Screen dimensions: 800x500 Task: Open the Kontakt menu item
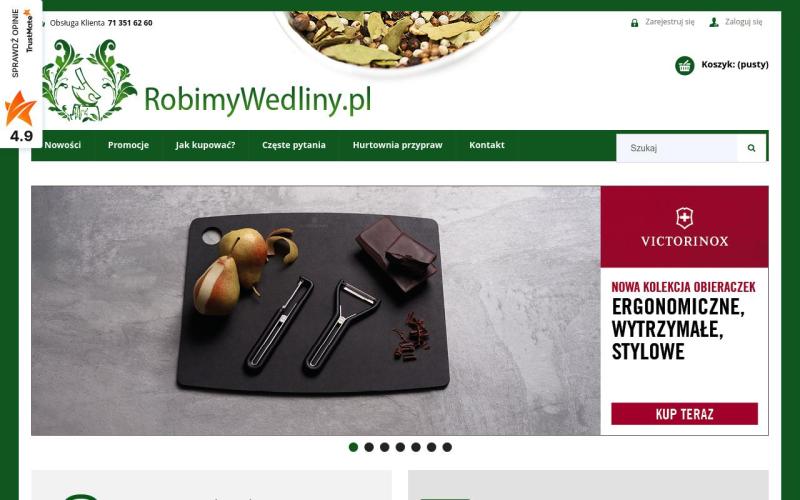click(x=487, y=145)
